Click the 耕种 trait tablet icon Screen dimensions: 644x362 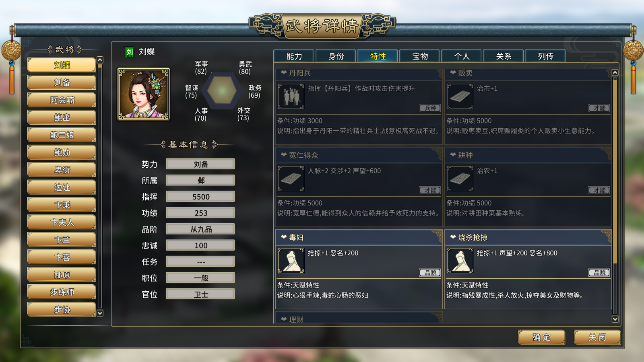click(x=460, y=179)
